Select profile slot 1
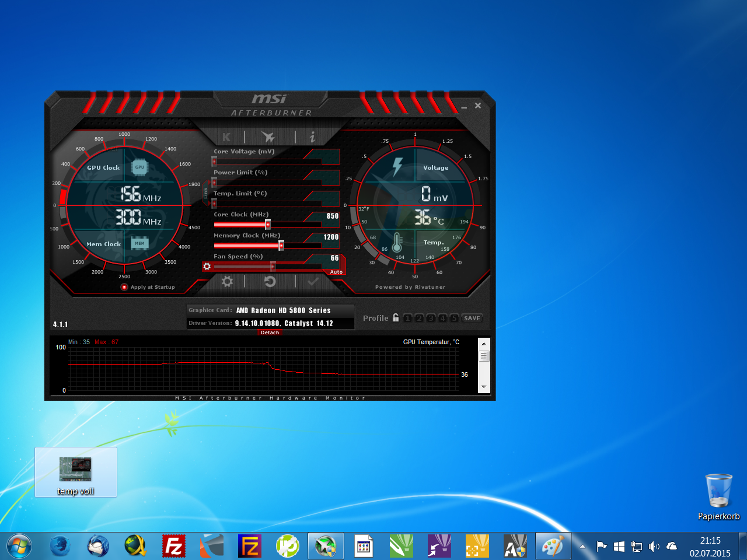Screen dimensions: 747x560 coord(407,318)
